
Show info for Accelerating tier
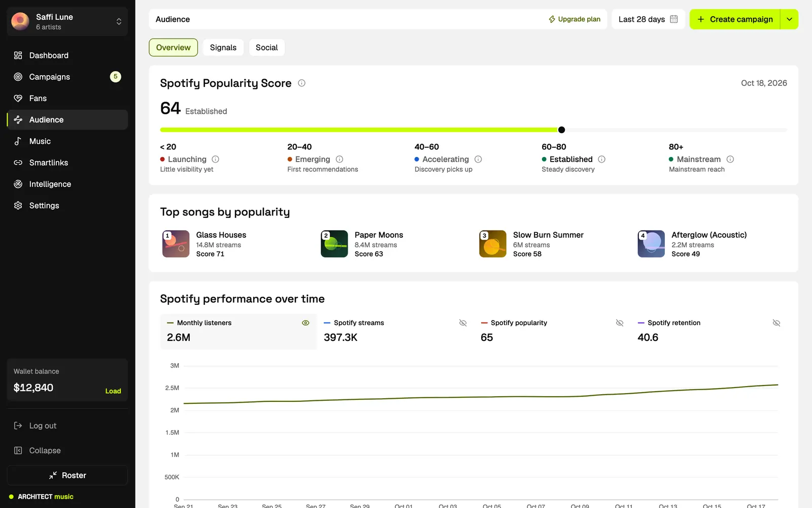pyautogui.click(x=478, y=159)
